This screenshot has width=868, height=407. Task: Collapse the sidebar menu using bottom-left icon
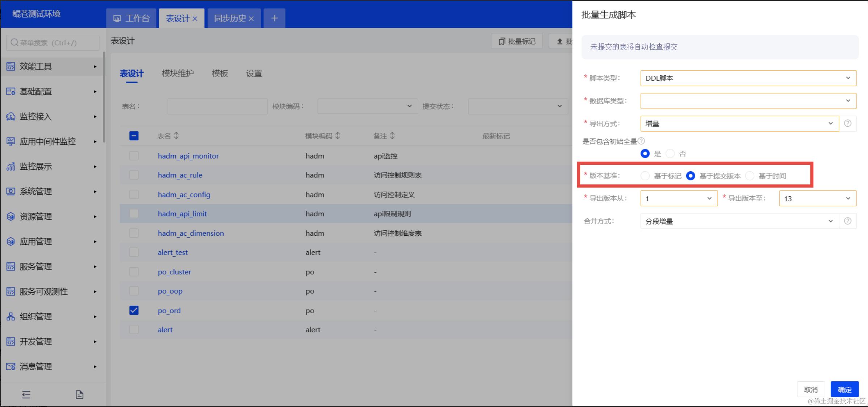pyautogui.click(x=26, y=394)
